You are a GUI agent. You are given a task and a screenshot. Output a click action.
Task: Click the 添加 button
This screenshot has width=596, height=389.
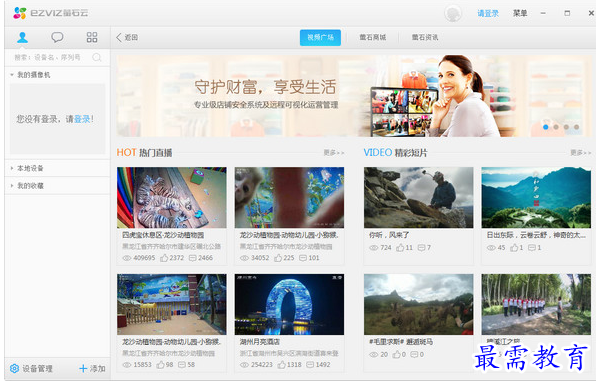(92, 368)
